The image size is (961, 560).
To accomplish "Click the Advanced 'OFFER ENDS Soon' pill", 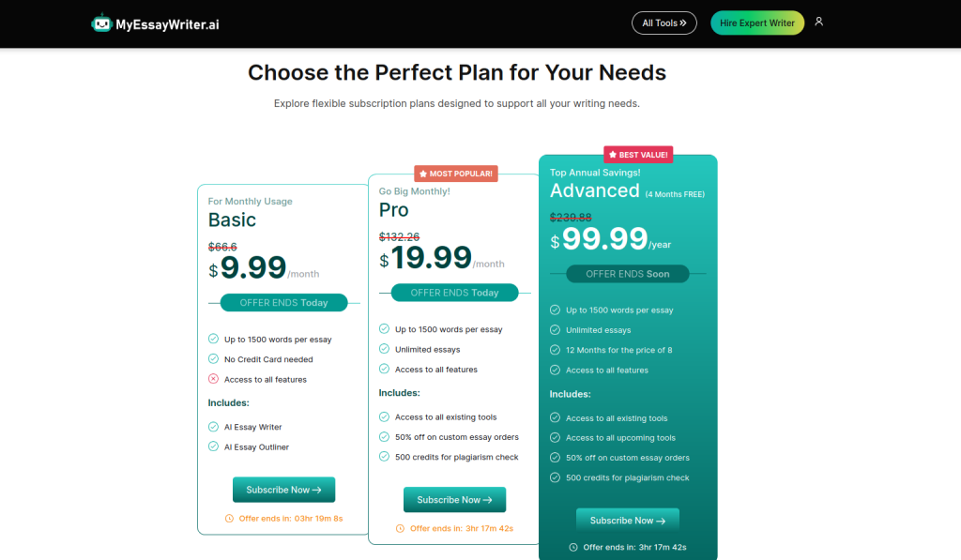I will [628, 274].
